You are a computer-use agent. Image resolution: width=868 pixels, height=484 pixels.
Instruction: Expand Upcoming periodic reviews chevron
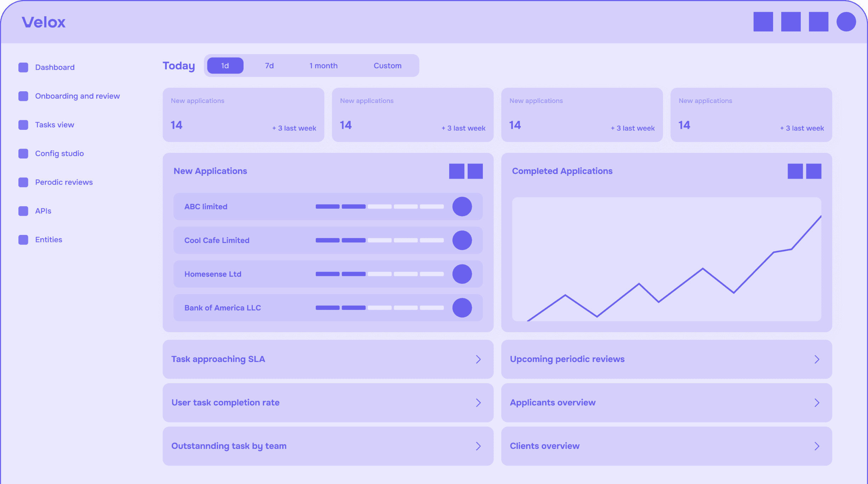tap(817, 359)
